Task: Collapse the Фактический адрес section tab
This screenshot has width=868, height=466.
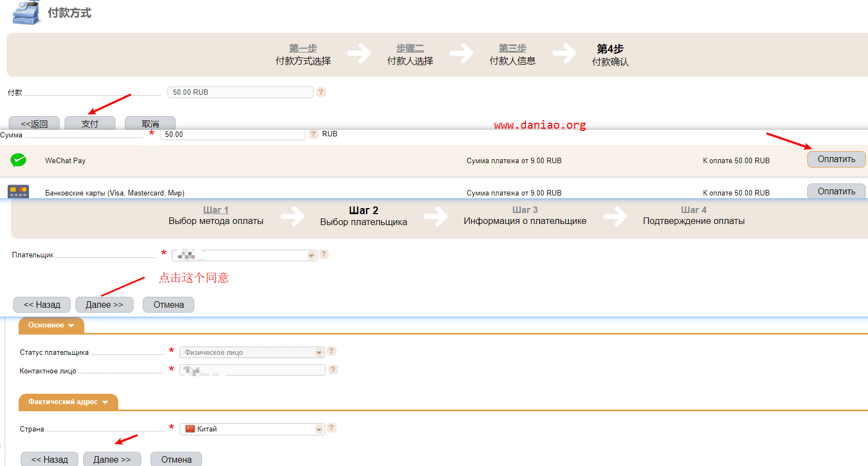Action: click(x=68, y=402)
